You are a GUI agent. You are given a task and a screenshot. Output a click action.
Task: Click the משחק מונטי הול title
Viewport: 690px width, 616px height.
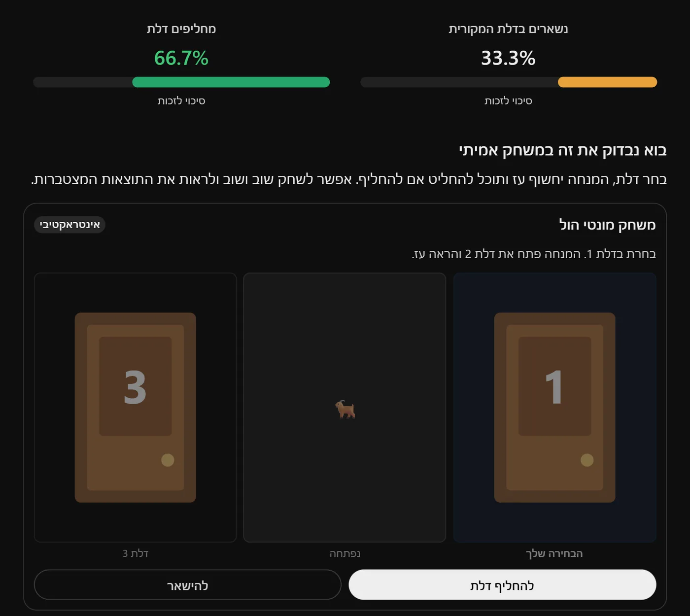pos(607,225)
